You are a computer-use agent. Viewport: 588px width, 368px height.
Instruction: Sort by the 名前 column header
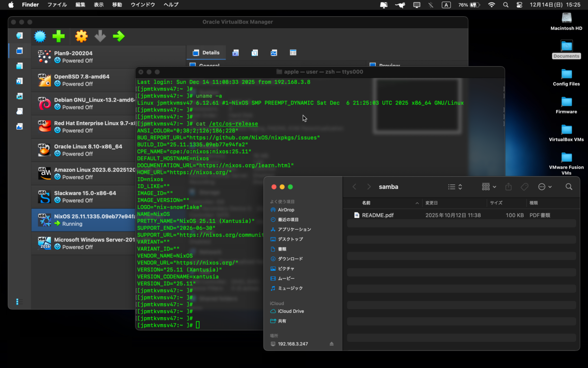pos(366,203)
